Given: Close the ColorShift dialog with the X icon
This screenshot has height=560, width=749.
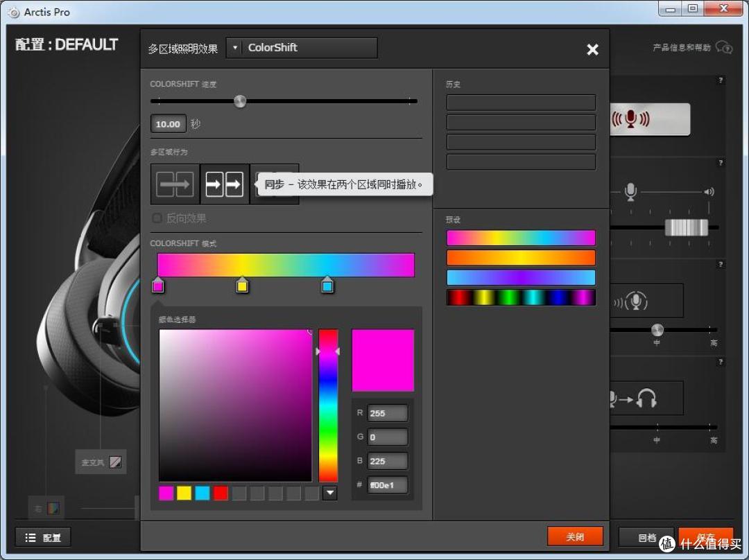Looking at the screenshot, I should point(592,50).
